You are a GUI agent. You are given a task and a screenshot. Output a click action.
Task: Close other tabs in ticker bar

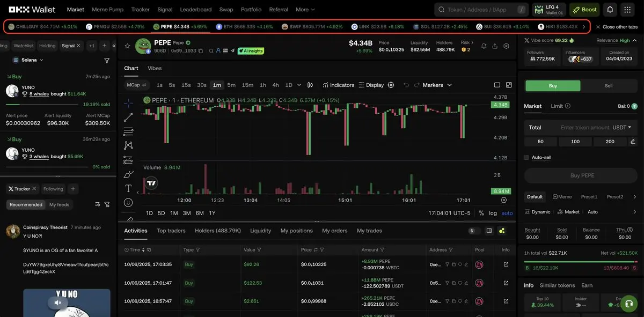[616, 26]
